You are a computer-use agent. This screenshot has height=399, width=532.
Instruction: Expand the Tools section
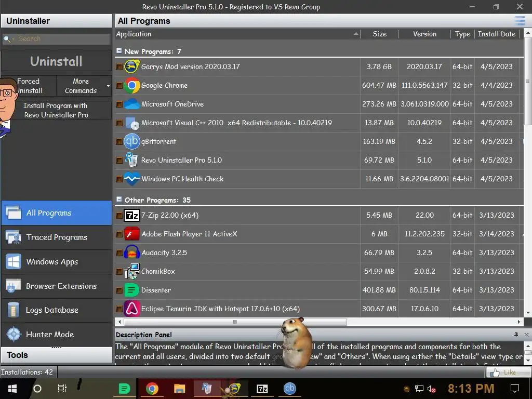[56, 355]
